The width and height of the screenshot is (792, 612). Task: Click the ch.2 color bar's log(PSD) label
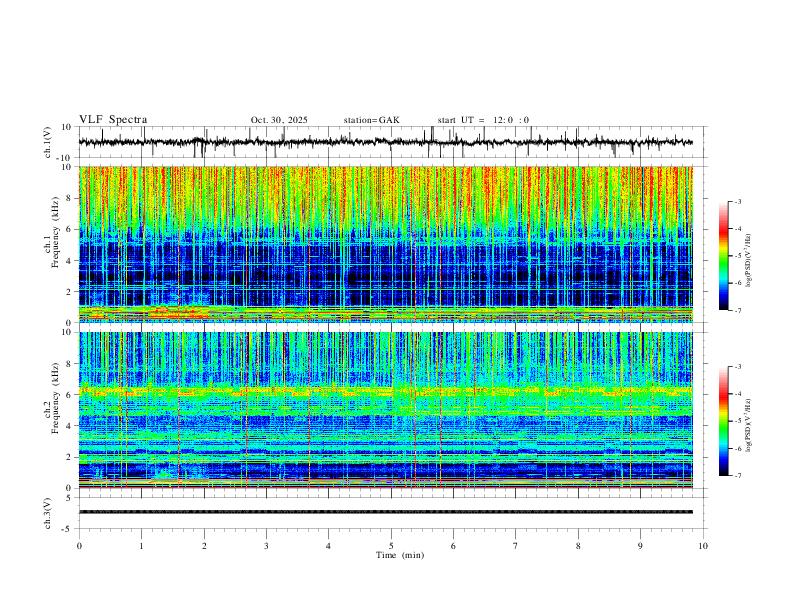pyautogui.click(x=749, y=426)
